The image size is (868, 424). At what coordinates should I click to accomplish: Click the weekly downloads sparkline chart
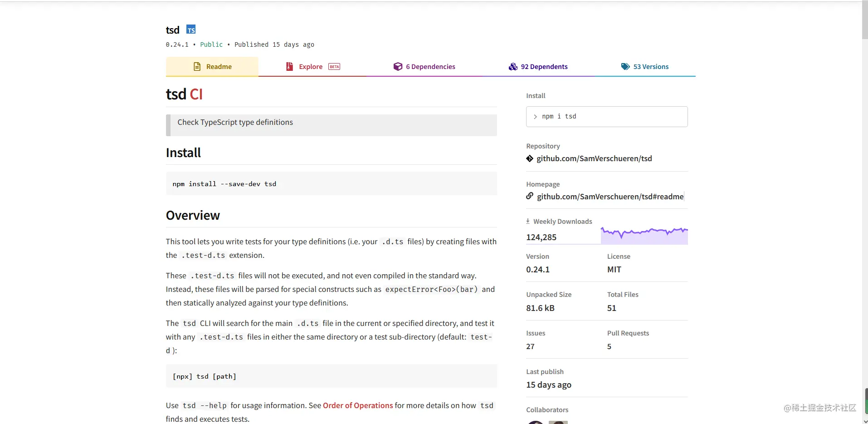coord(644,235)
